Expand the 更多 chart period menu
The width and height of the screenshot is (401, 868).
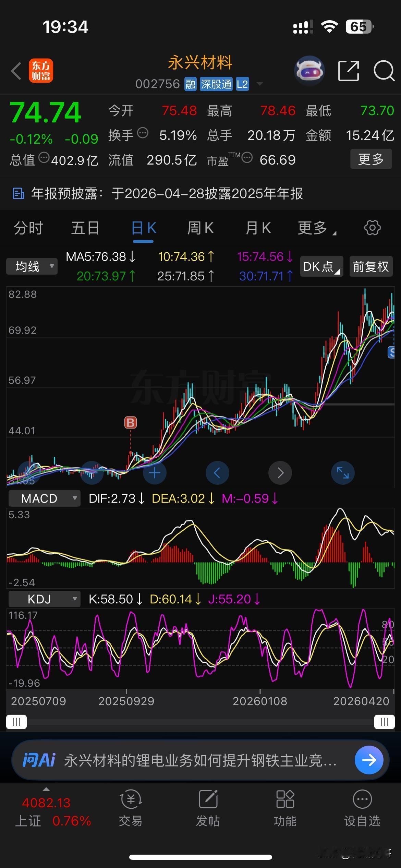[x=316, y=228]
